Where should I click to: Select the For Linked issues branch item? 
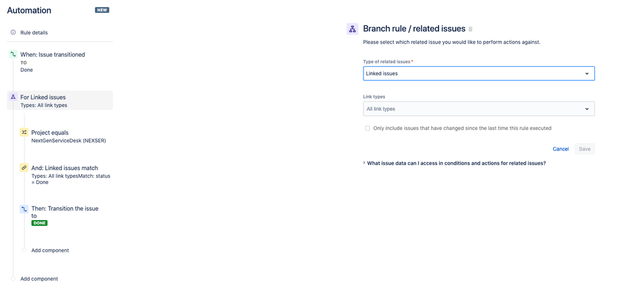pos(60,100)
